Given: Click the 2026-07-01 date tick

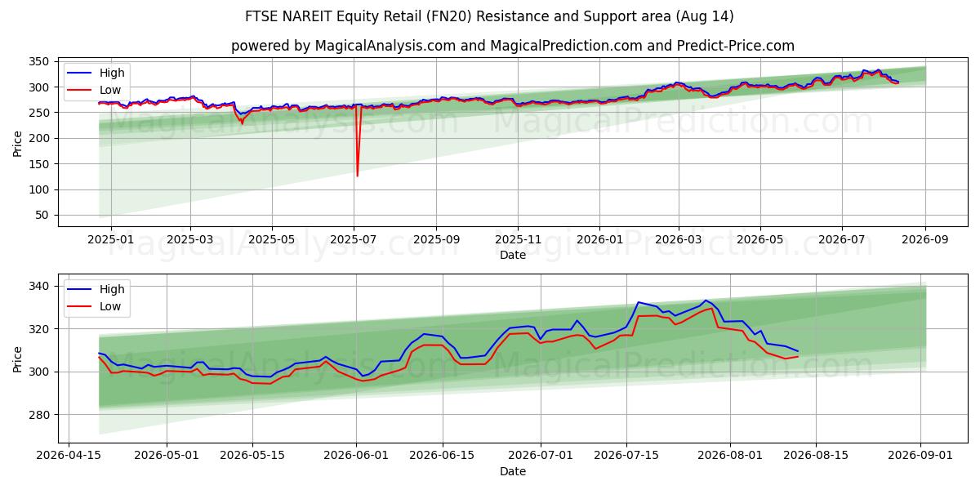Looking at the screenshot, I should click(541, 457).
